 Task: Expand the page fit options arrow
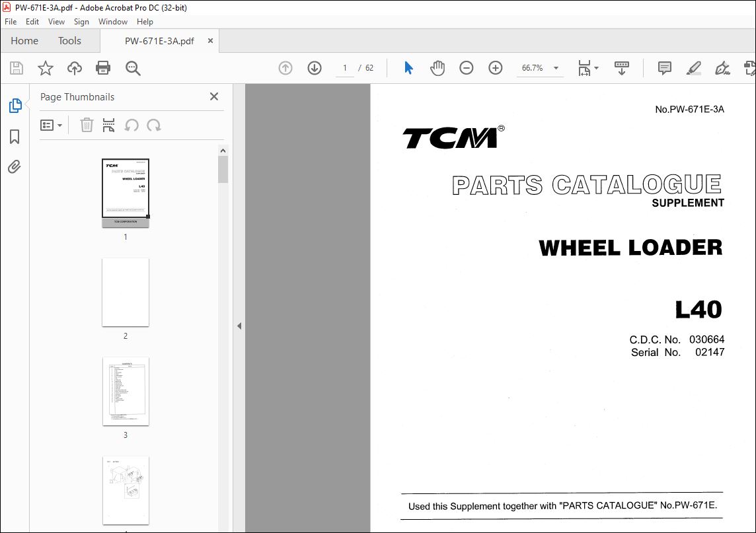pos(597,68)
